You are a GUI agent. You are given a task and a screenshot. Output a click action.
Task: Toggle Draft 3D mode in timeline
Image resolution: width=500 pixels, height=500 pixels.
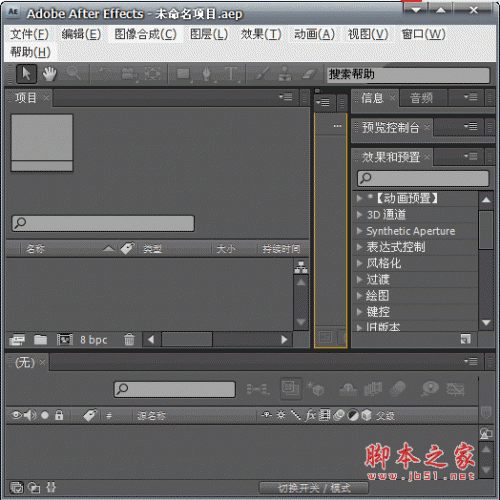[315, 389]
